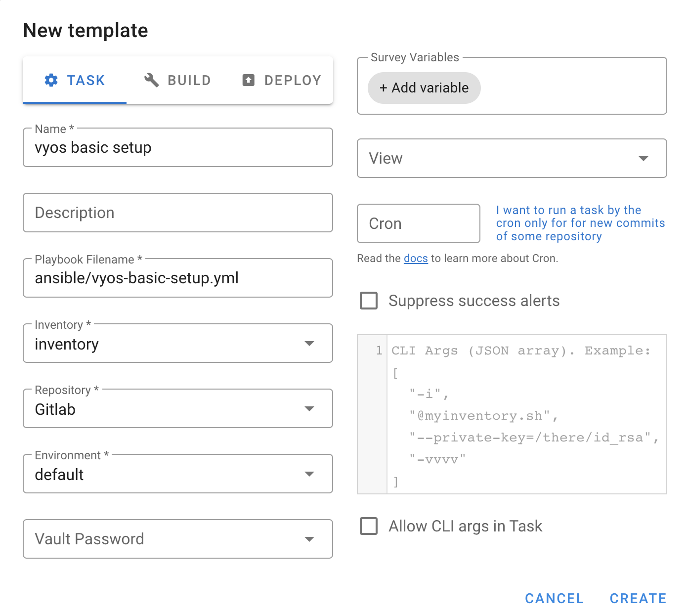The image size is (687, 616).
Task: Expand the Vault Password dropdown
Action: coord(309,539)
